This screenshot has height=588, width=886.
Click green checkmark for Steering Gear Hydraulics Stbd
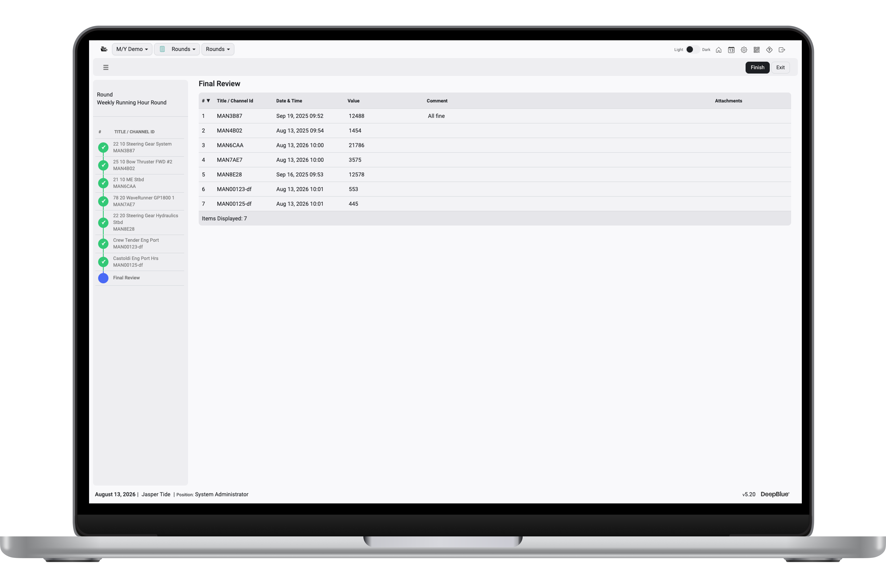(103, 222)
